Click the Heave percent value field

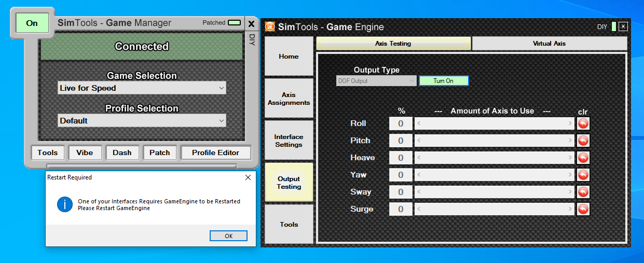[x=401, y=158]
